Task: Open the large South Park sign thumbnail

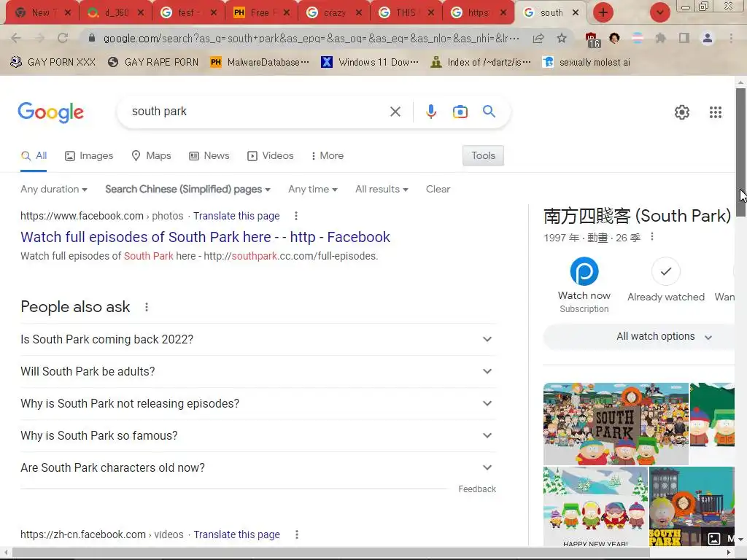Action: click(x=616, y=424)
